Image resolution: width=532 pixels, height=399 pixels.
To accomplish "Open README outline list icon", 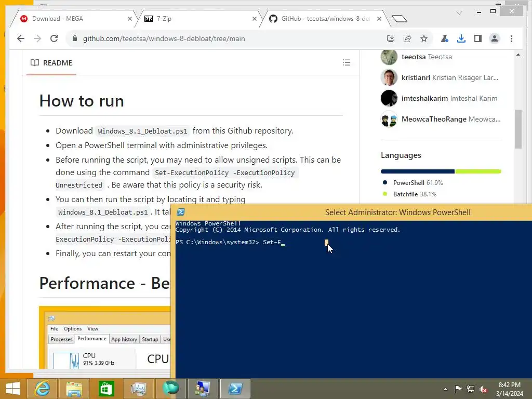I will 347,62.
